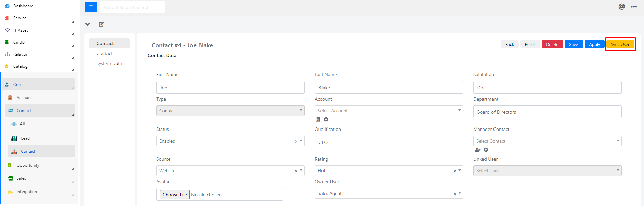Click the Back button
Image resolution: width=644 pixels, height=206 pixels.
[510, 44]
